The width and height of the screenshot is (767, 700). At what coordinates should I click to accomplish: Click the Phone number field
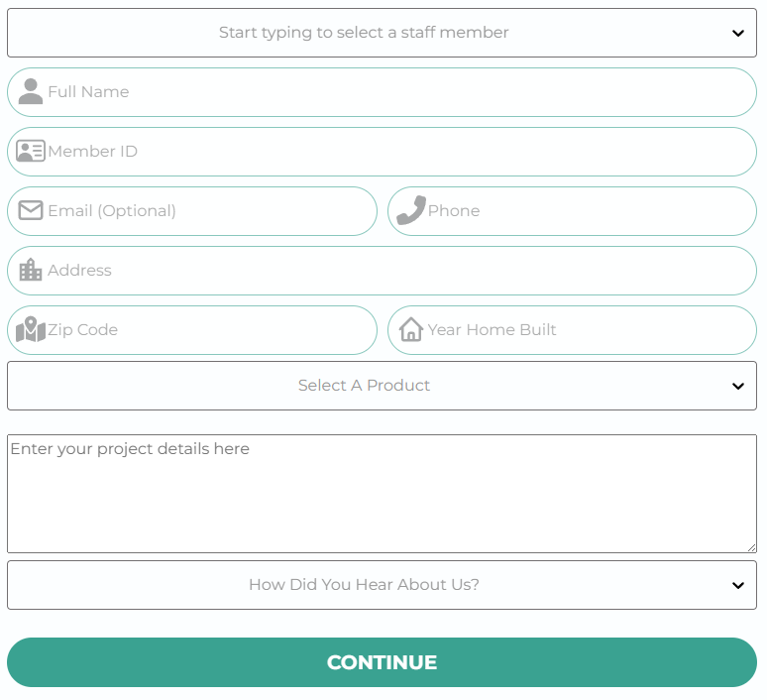[585, 211]
